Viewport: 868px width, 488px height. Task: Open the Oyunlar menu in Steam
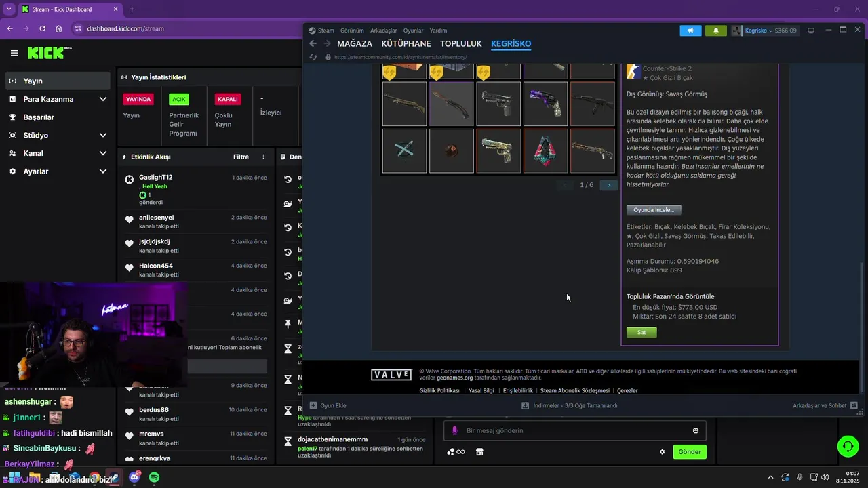[x=413, y=30]
